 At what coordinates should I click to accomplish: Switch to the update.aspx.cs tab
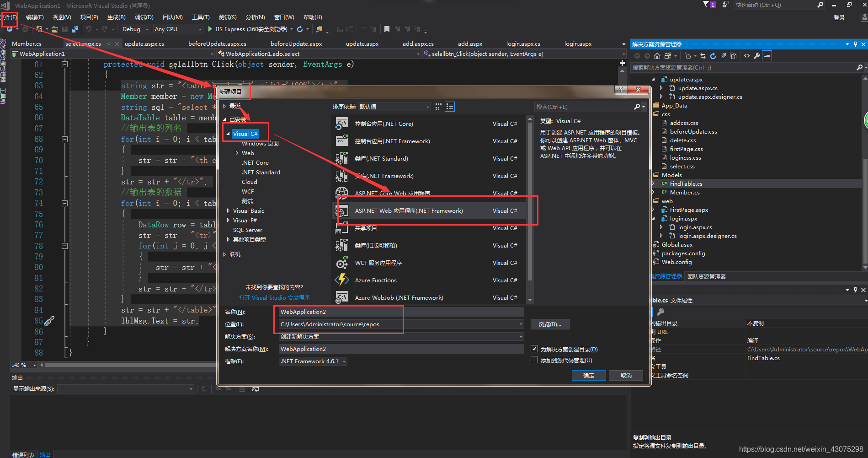pyautogui.click(x=144, y=44)
